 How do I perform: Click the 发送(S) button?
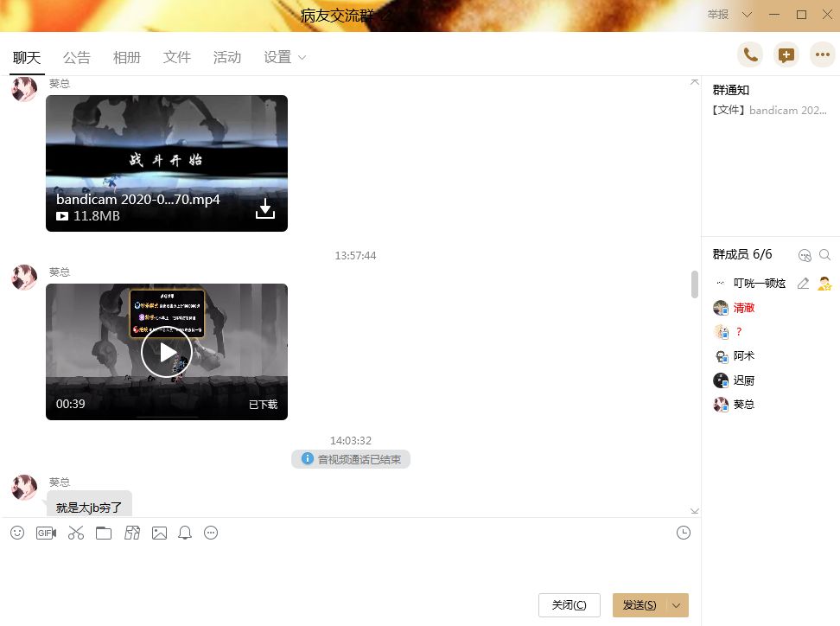click(x=640, y=605)
